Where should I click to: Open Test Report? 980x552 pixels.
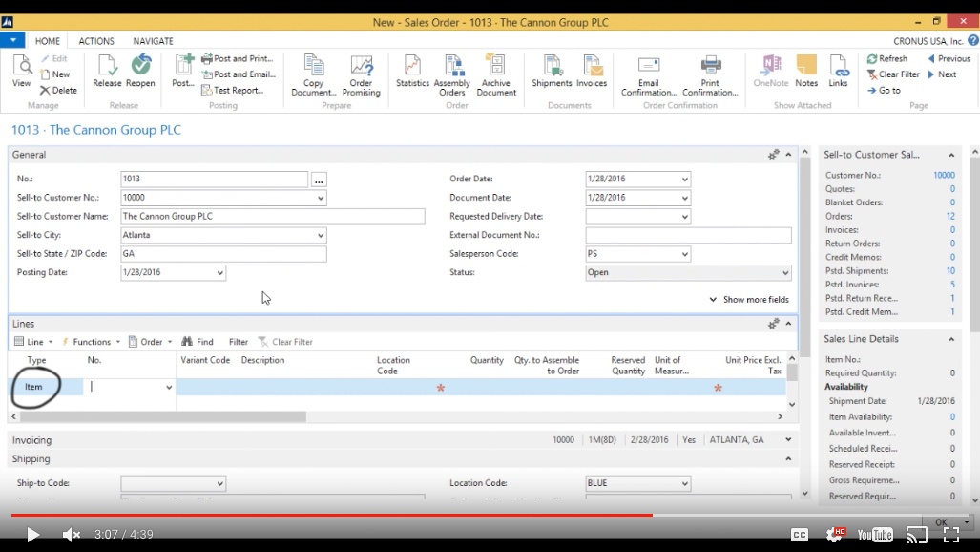click(233, 90)
